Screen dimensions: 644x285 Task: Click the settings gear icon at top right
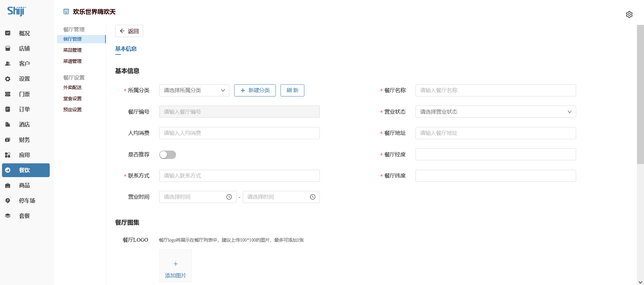[629, 14]
